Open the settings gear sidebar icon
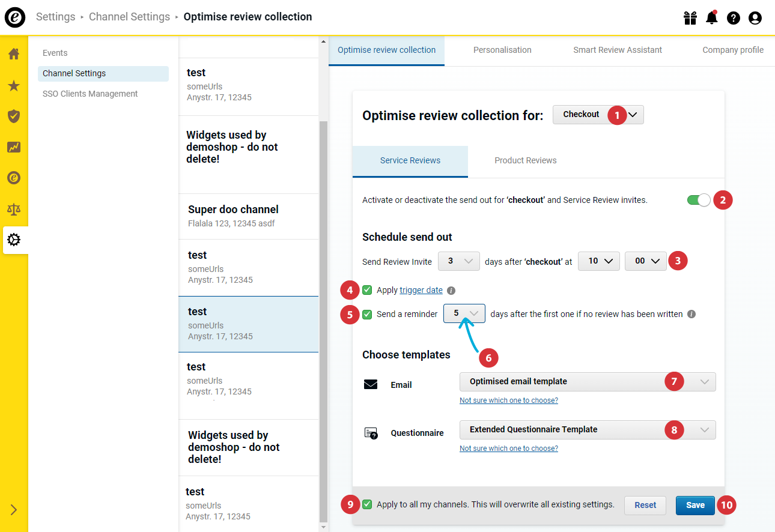 coord(14,240)
